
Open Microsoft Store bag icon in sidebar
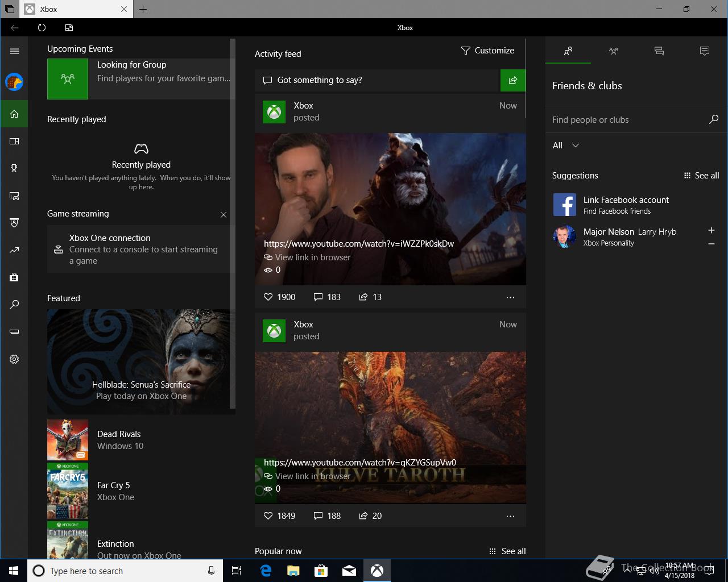click(14, 277)
